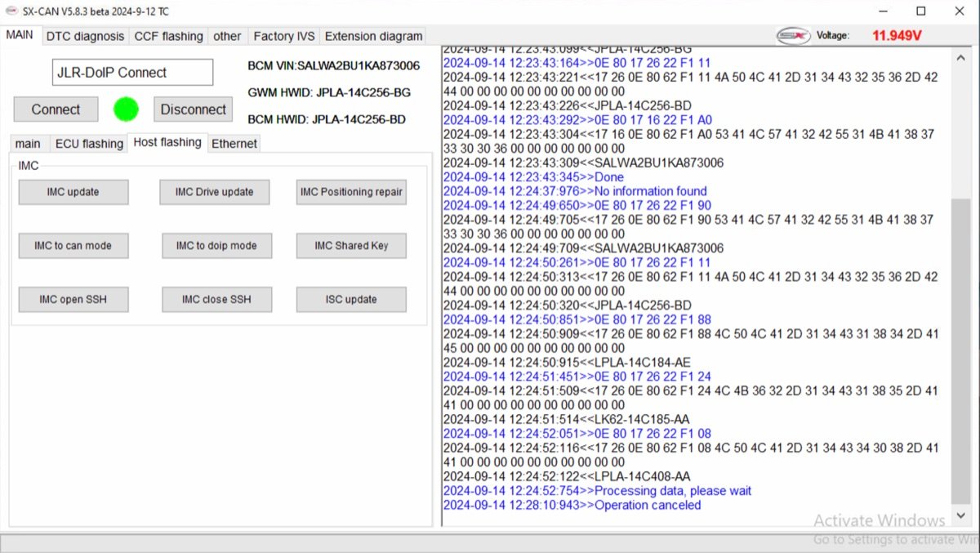
Task: Start the ISC update
Action: pyautogui.click(x=351, y=300)
